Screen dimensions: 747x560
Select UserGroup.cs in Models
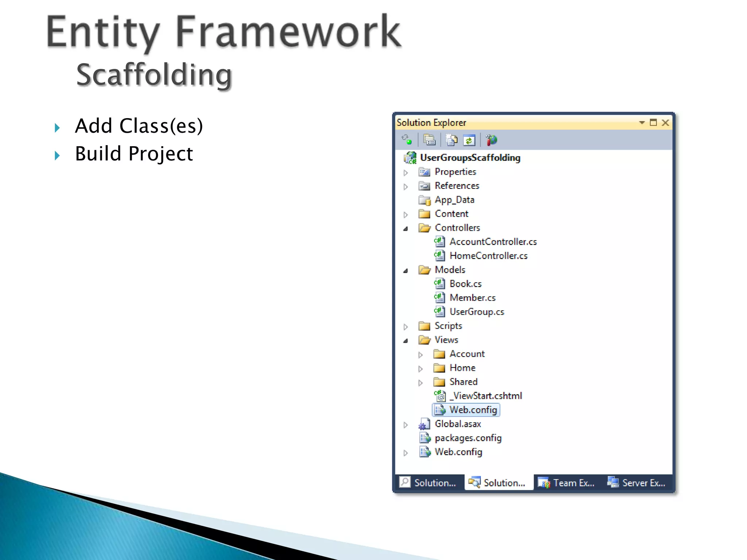click(476, 312)
